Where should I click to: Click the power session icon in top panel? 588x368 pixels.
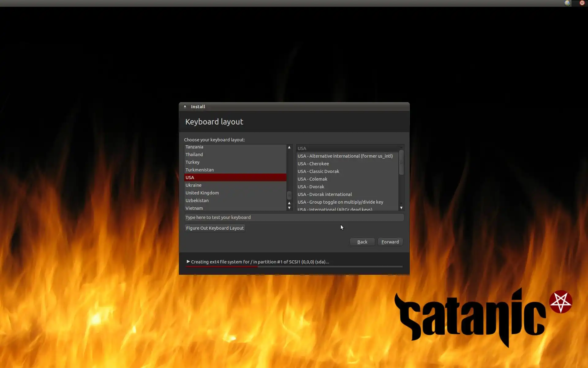click(582, 3)
